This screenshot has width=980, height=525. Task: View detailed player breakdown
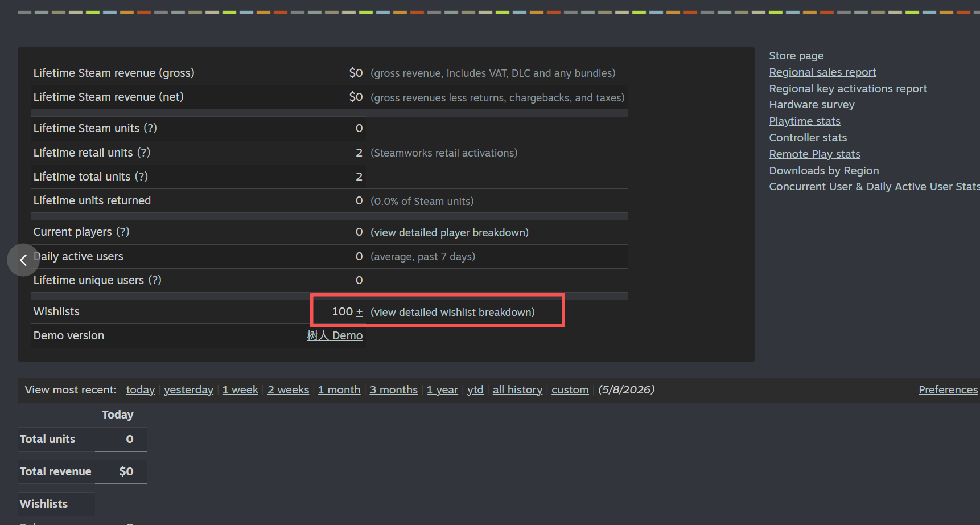click(450, 232)
